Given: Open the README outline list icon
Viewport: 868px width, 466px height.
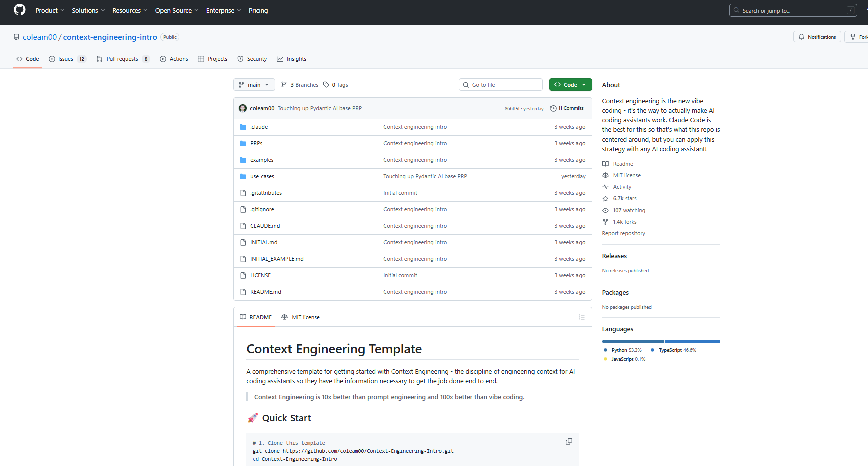Looking at the screenshot, I should (x=582, y=317).
